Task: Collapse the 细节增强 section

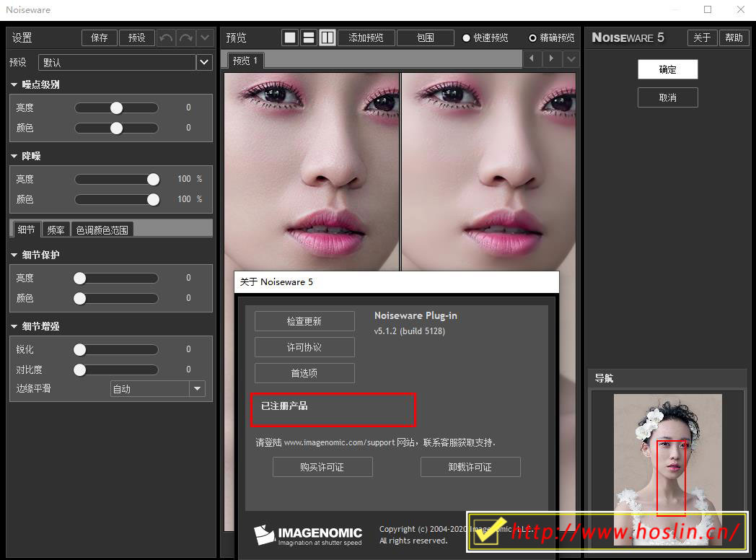Action: point(14,326)
